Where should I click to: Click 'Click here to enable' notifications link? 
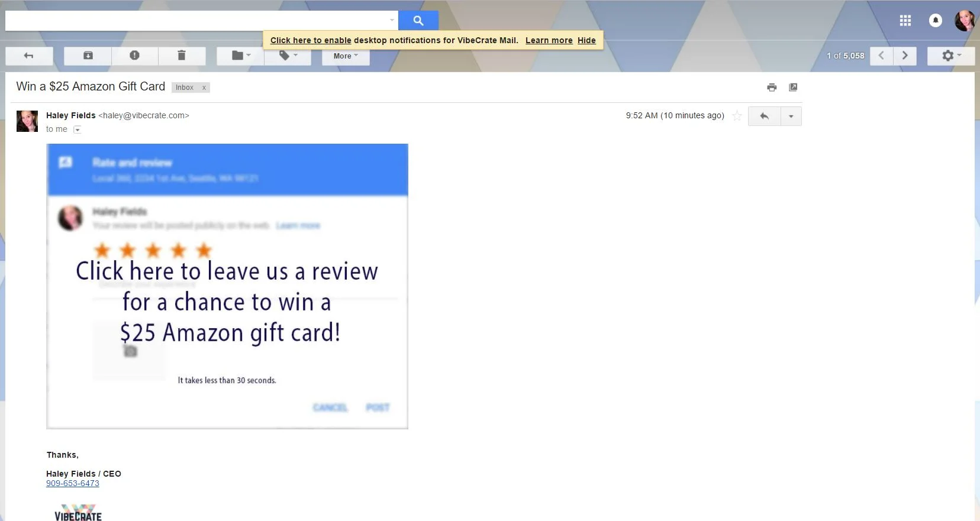311,40
